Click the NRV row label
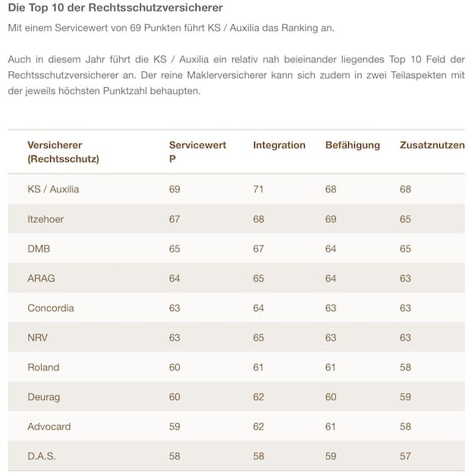471x476 pixels. 39,337
